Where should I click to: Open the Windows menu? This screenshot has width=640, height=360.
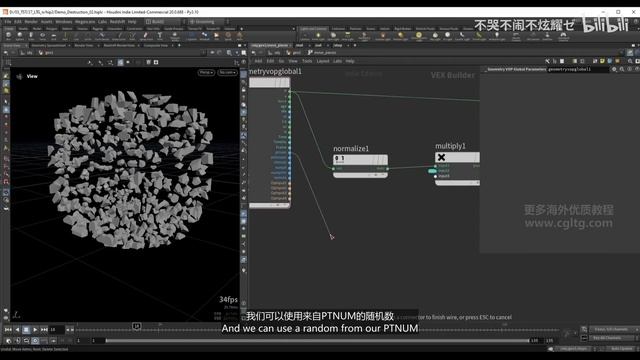63,22
